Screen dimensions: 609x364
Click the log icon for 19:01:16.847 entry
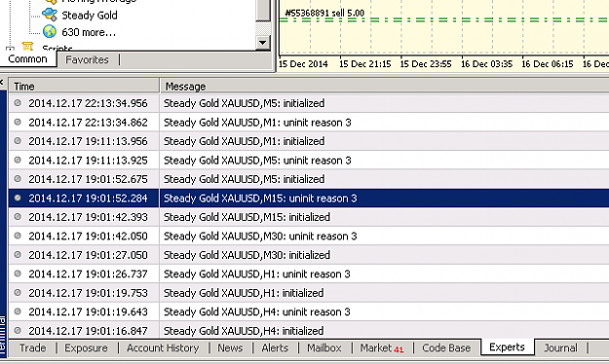coord(18,331)
